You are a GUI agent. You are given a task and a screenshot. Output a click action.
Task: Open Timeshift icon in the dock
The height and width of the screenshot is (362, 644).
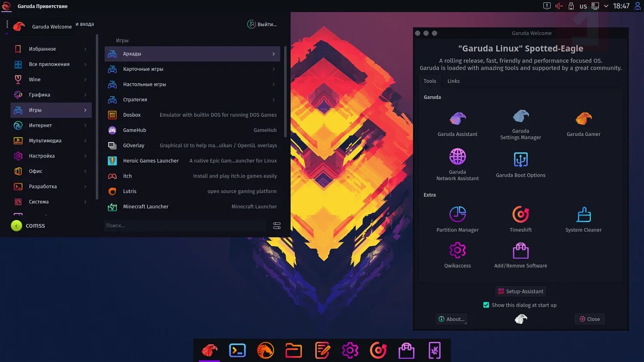point(378,350)
